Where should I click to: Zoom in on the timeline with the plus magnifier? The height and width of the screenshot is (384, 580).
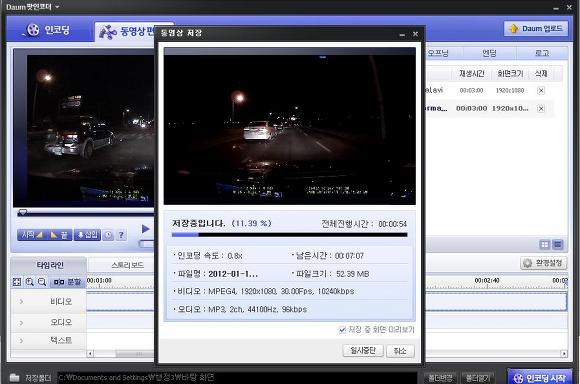[x=30, y=282]
